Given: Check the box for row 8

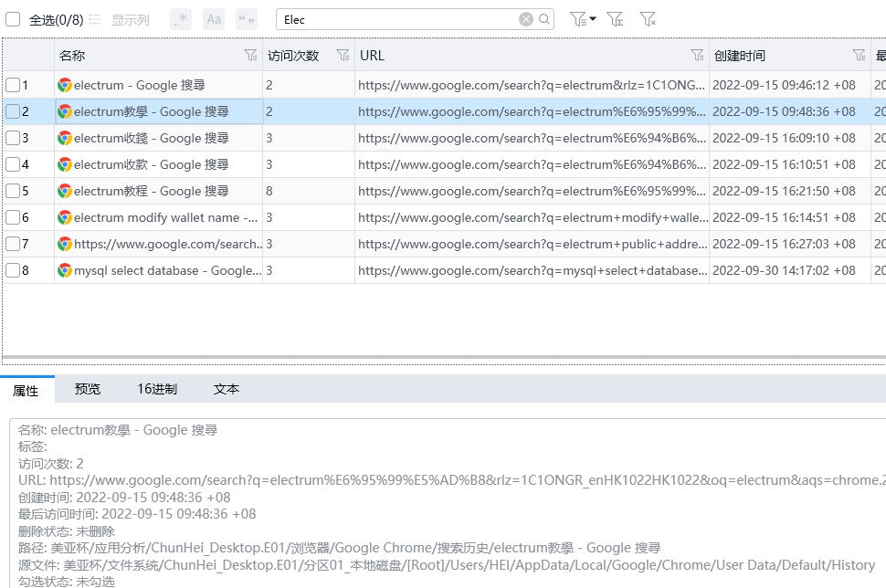Looking at the screenshot, I should (x=13, y=270).
